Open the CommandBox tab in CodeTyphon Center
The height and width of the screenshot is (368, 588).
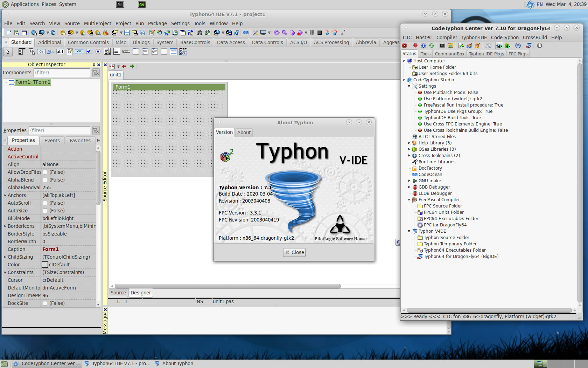coord(449,54)
